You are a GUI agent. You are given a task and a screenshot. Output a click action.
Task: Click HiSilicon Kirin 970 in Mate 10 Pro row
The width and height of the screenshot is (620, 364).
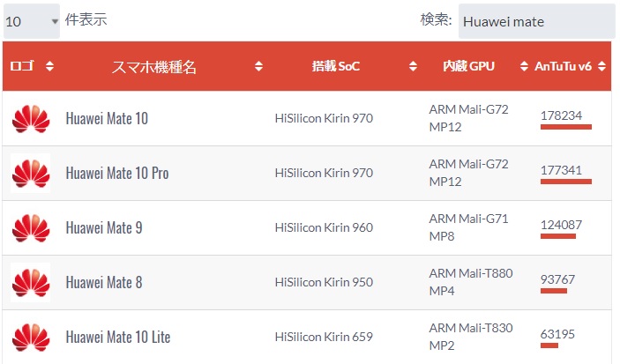tap(324, 173)
